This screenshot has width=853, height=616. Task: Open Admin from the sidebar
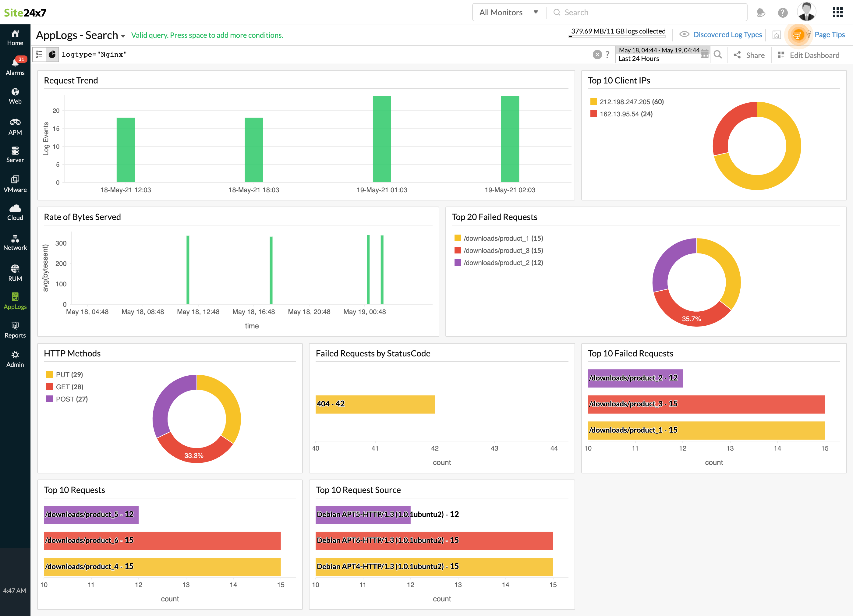15,359
